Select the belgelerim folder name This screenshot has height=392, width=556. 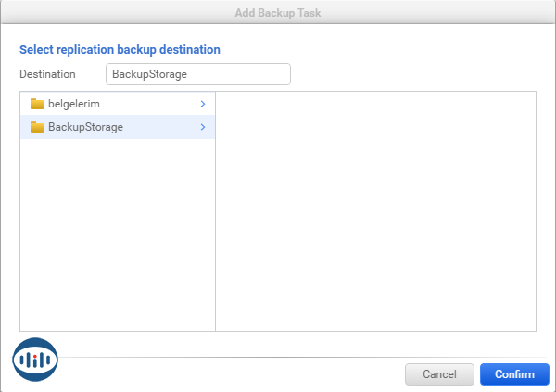click(x=73, y=104)
